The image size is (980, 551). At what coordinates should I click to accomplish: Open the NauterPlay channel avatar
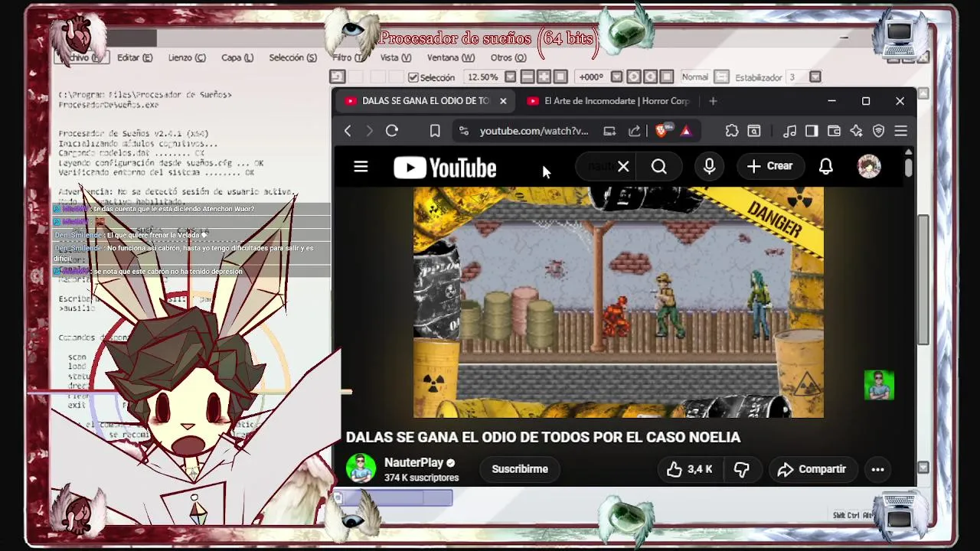pos(361,469)
